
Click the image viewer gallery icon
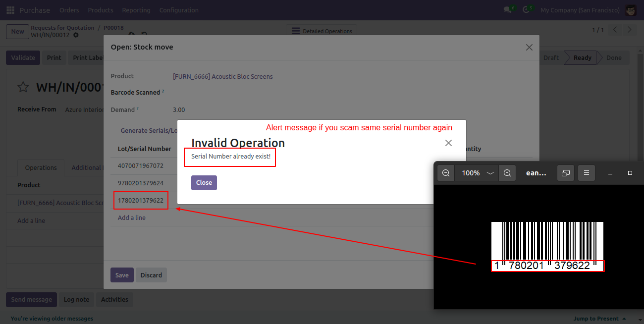pyautogui.click(x=566, y=173)
